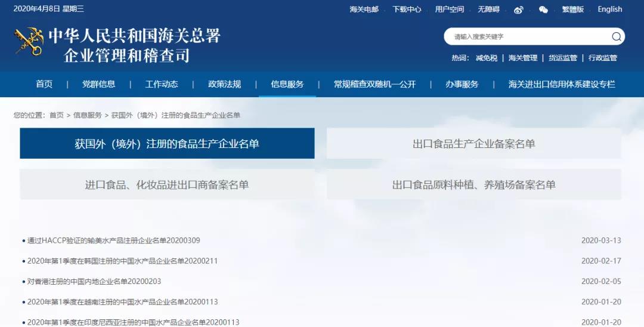Open 工作动态 menu item
The image size is (644, 327).
tap(162, 84)
